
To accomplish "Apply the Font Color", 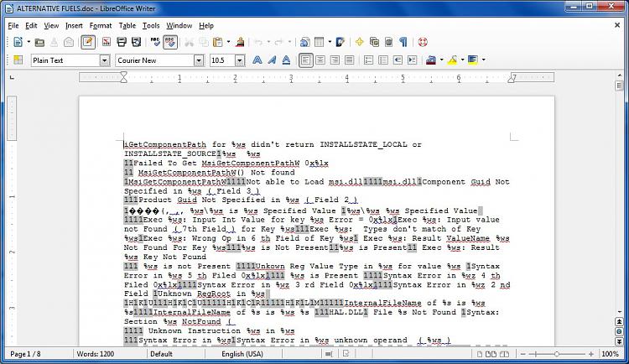I will click(x=431, y=60).
